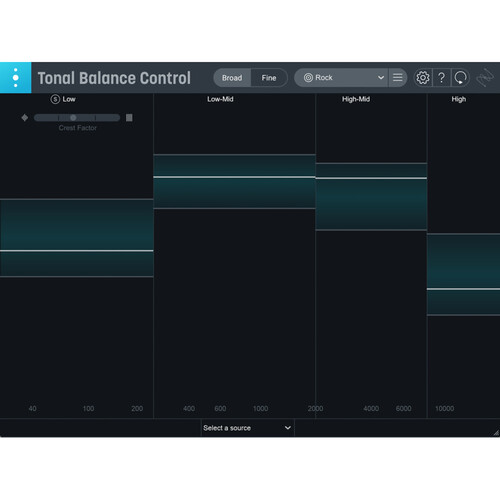Click the diamond icon left of Crest Factor meter

click(25, 118)
